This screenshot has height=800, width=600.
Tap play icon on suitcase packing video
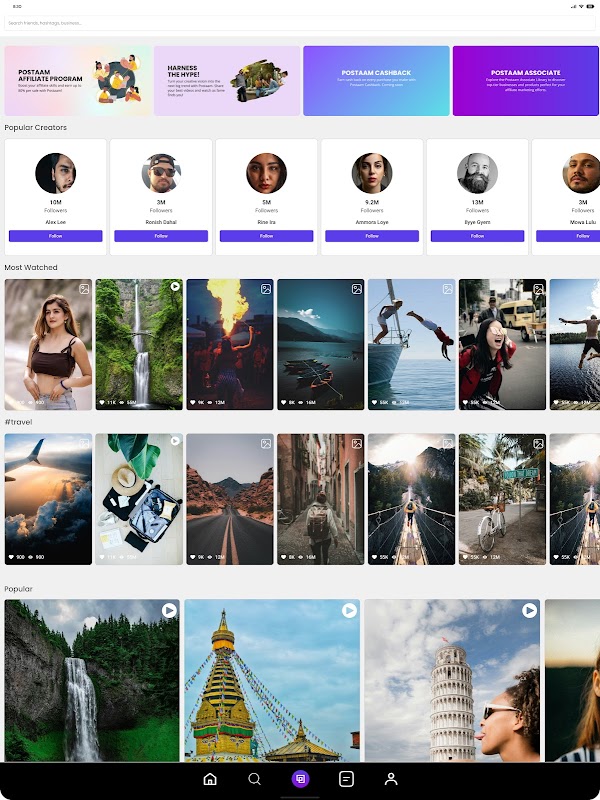pyautogui.click(x=175, y=441)
